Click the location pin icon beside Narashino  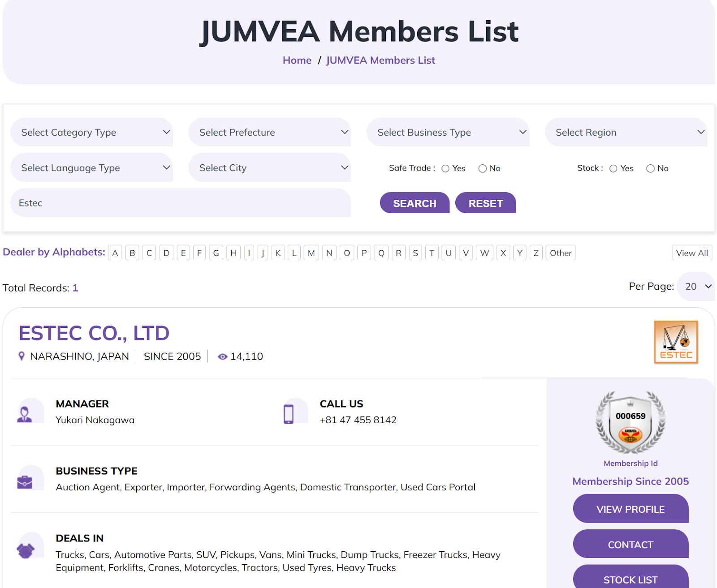(21, 356)
